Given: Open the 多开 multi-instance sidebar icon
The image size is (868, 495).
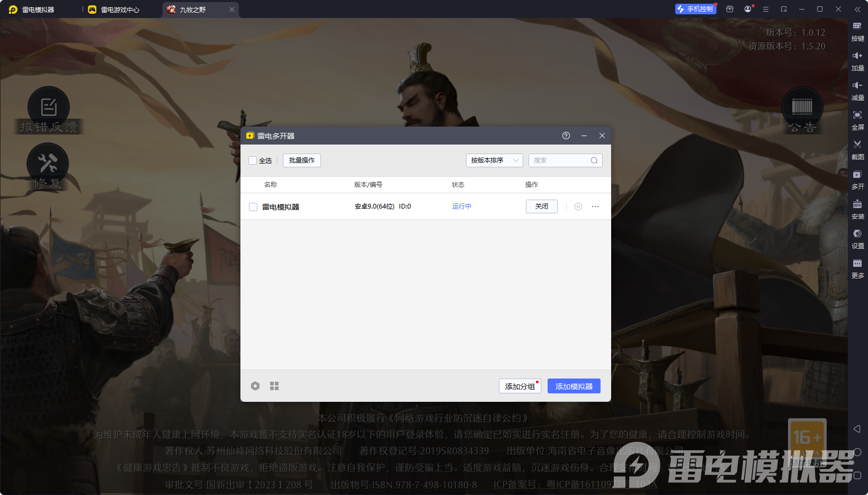Looking at the screenshot, I should tap(857, 175).
